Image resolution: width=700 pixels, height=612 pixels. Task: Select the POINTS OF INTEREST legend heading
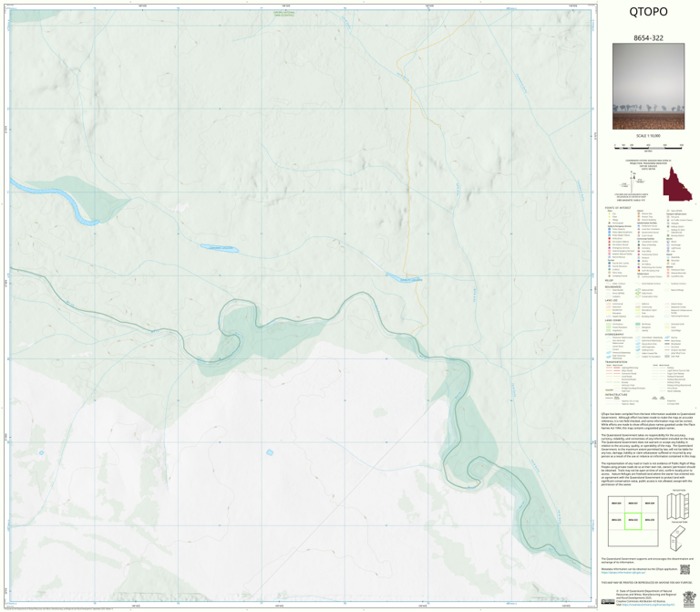(618, 208)
